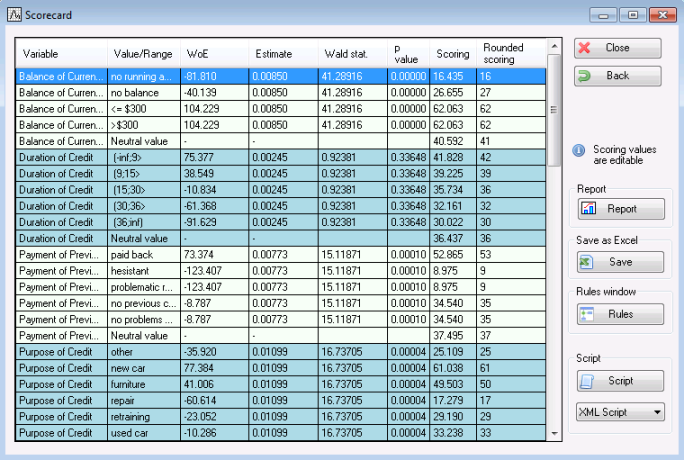
Task: Click the red X icon on Close button
Action: point(585,48)
